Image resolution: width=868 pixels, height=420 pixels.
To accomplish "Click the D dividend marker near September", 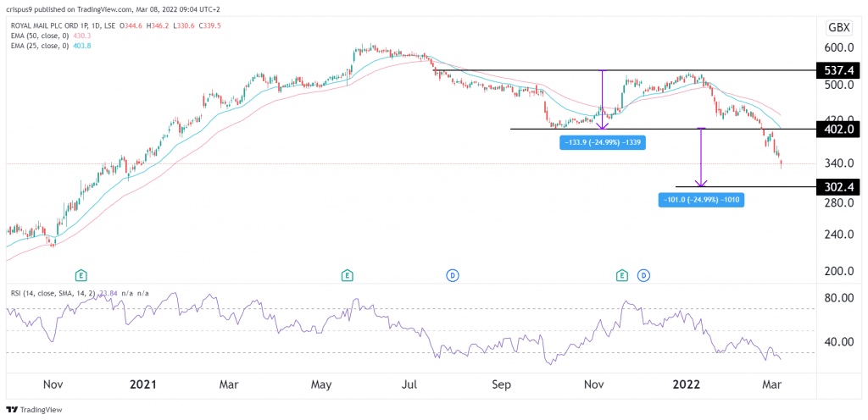I will click(x=453, y=274).
